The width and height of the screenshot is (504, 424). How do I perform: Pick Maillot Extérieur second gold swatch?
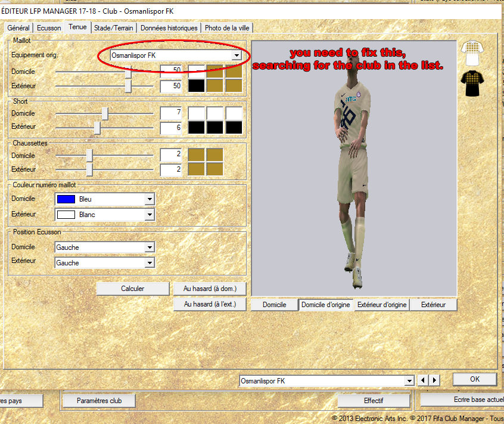215,86
